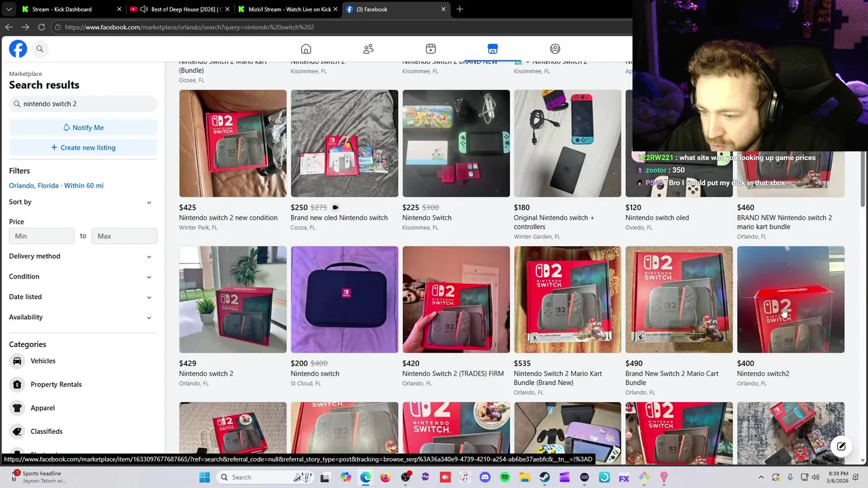This screenshot has width=868, height=488.
Task: Launch Firefox from the taskbar
Action: (x=385, y=477)
